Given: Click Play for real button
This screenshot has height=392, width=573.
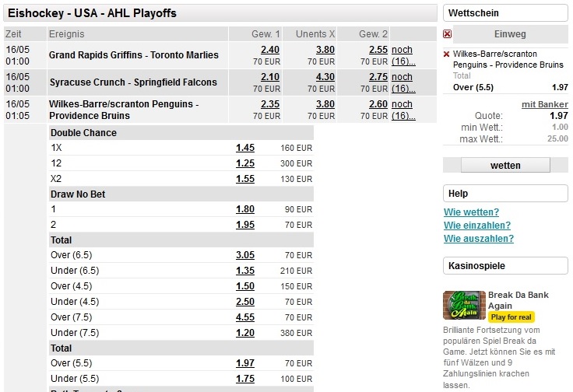Looking at the screenshot, I should 511,317.
